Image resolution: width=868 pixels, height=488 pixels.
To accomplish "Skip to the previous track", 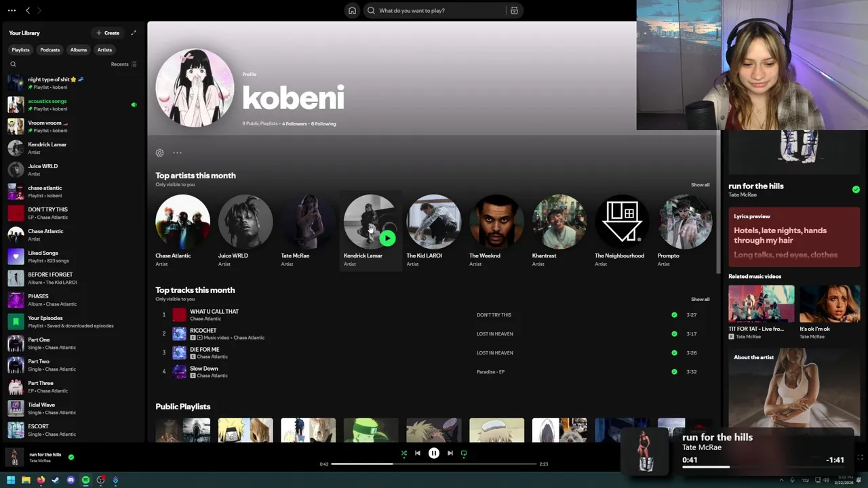I will [x=418, y=453].
